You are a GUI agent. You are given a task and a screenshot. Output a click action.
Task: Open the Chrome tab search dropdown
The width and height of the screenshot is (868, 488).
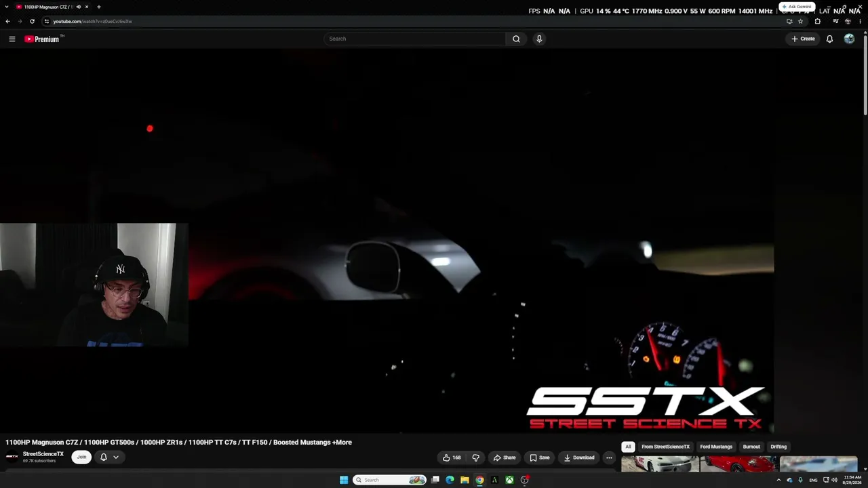[8, 7]
